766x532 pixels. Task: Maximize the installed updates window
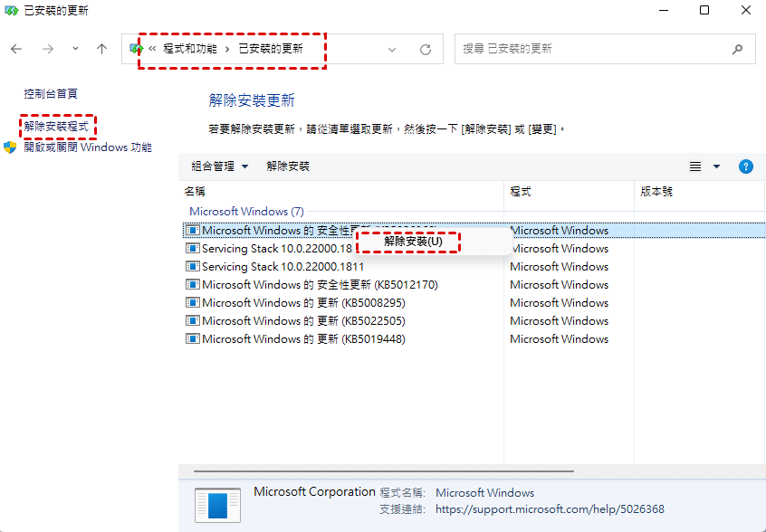(x=704, y=10)
